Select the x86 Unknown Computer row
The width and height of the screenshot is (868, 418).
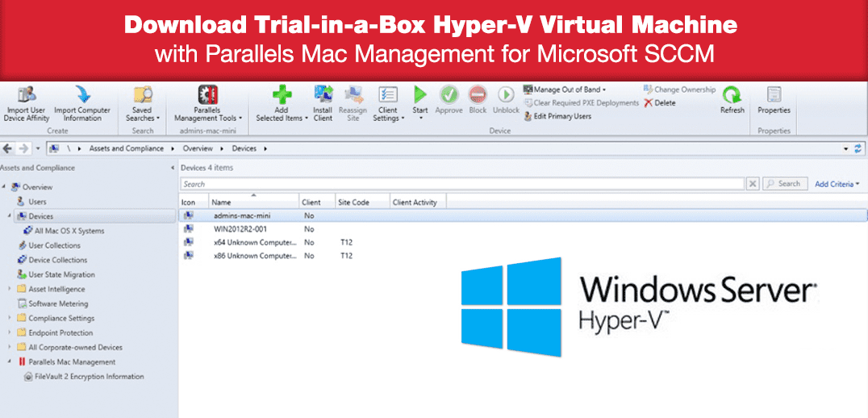tap(523, 256)
